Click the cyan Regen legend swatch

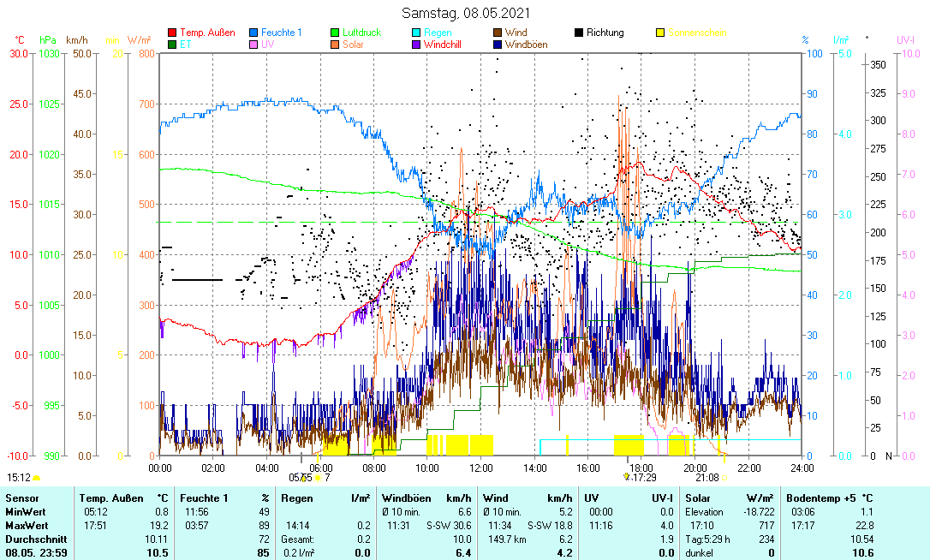coord(416,33)
